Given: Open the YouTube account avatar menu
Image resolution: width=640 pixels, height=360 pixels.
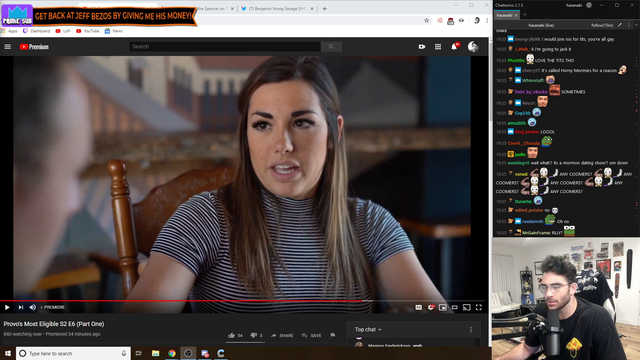Looking at the screenshot, I should (473, 47).
